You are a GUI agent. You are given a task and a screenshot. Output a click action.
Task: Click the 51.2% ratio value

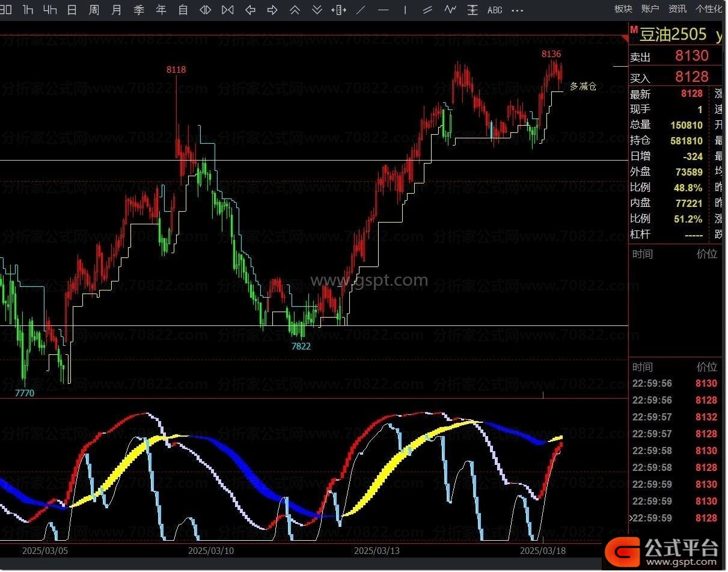pyautogui.click(x=688, y=218)
